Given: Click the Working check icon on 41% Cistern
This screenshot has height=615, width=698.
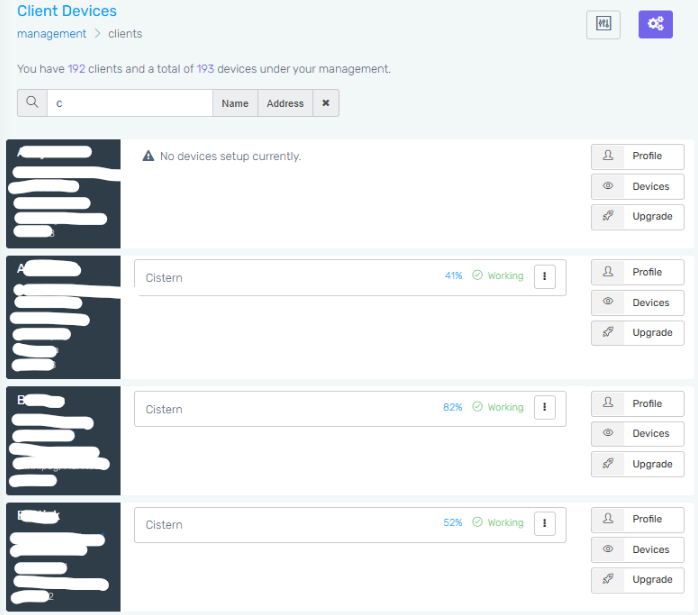Looking at the screenshot, I should [x=477, y=275].
